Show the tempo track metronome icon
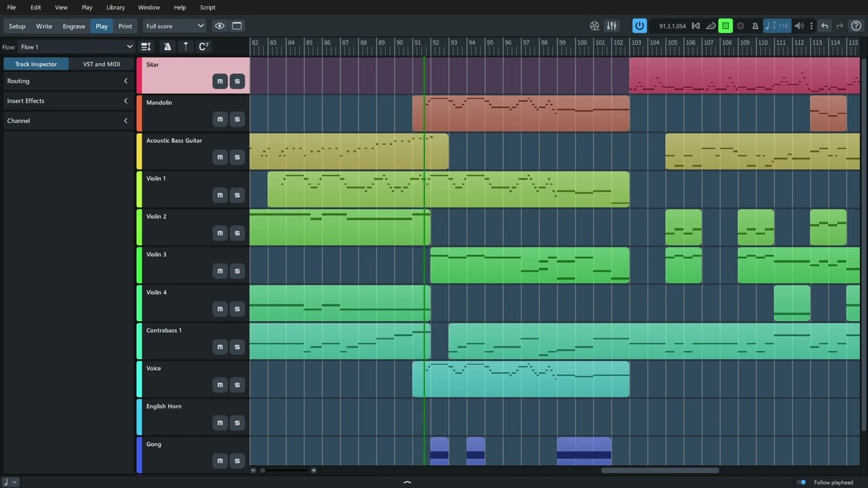Viewport: 868px width, 488px height. (x=167, y=46)
